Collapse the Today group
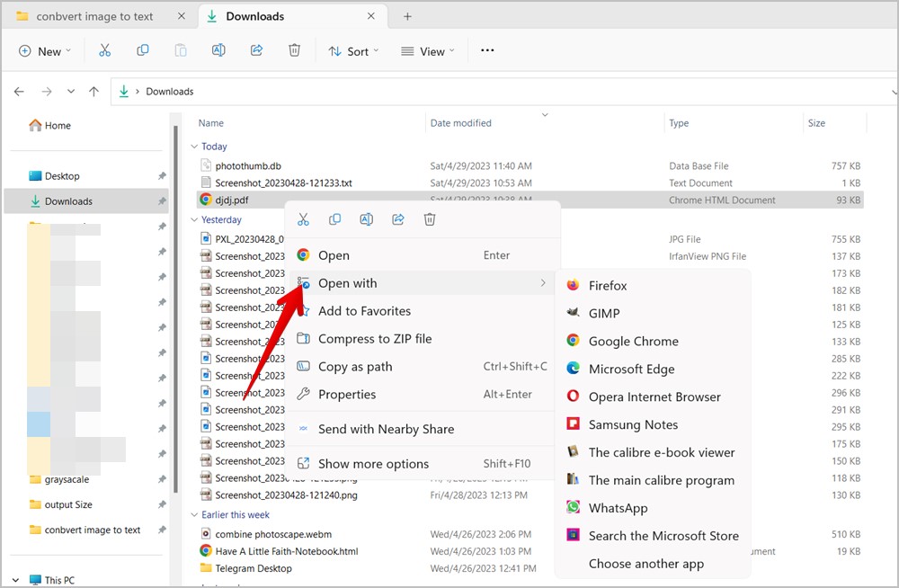 pyautogui.click(x=193, y=147)
